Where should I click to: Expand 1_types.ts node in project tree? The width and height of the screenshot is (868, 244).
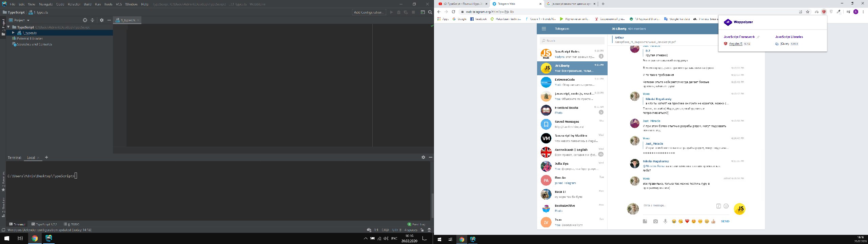pyautogui.click(x=13, y=33)
